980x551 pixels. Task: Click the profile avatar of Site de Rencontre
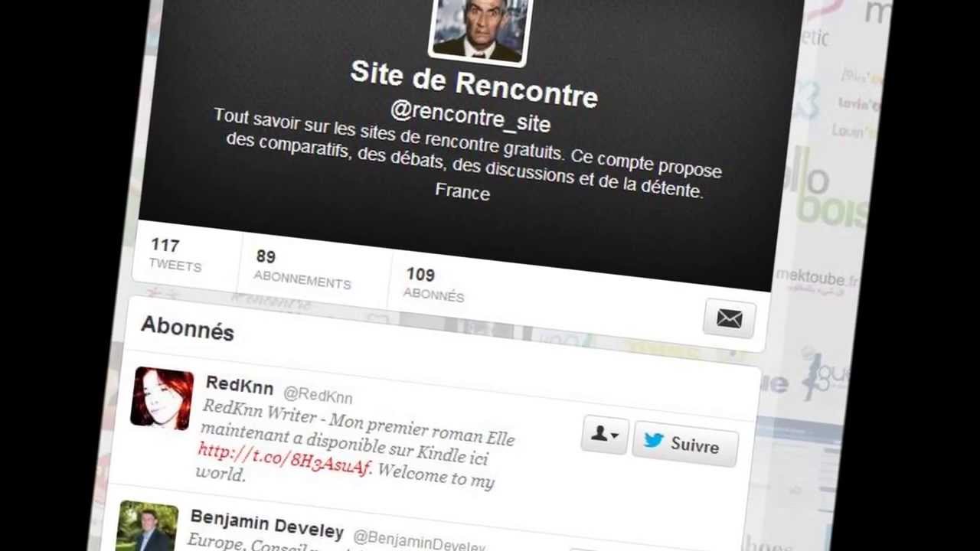pos(480,28)
